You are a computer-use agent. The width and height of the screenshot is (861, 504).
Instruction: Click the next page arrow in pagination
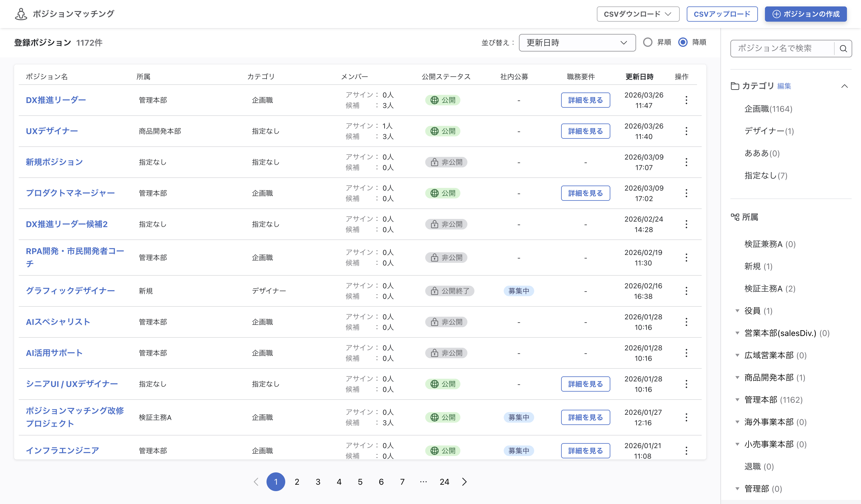point(464,482)
